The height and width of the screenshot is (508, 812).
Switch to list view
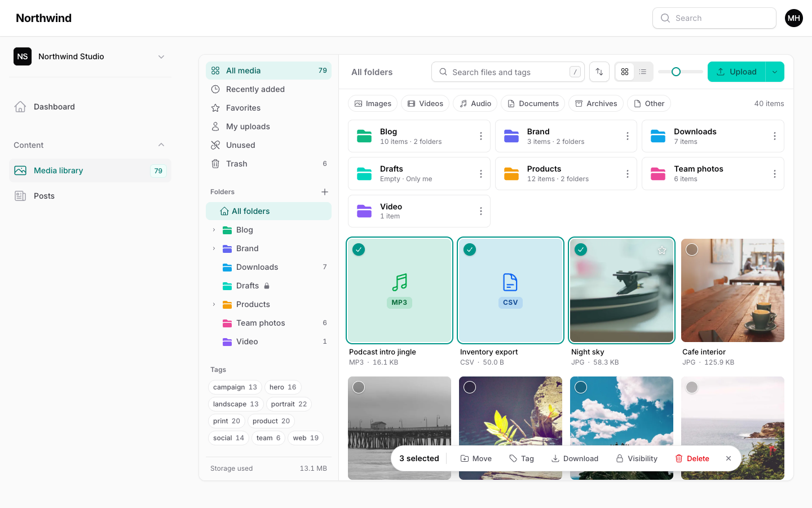pyautogui.click(x=643, y=72)
